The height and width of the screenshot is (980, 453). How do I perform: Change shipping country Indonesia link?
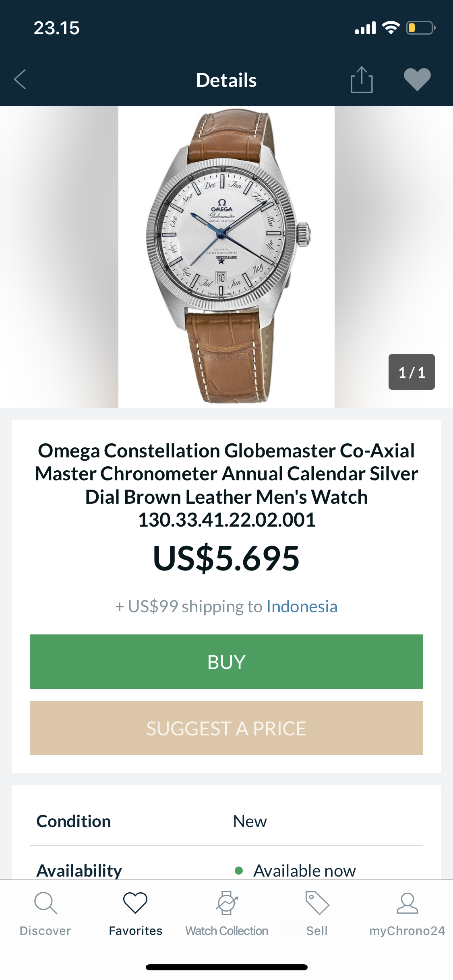pyautogui.click(x=302, y=607)
